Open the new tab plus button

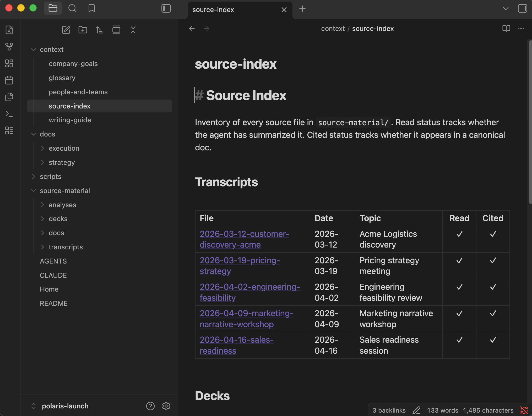302,9
